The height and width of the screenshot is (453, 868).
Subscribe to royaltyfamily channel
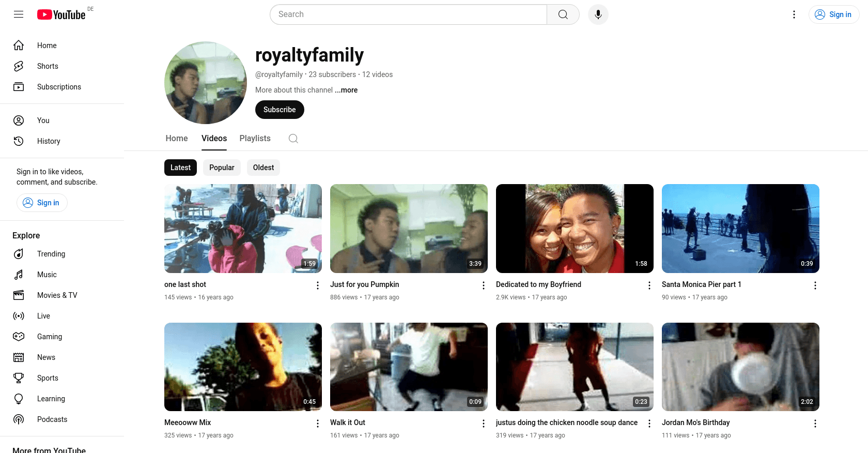(x=280, y=110)
